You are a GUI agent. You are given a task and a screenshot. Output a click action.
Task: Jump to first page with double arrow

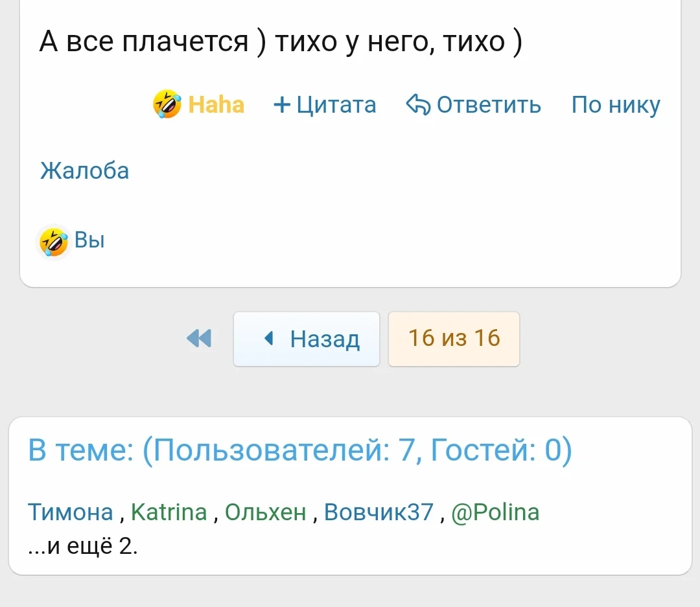(199, 338)
